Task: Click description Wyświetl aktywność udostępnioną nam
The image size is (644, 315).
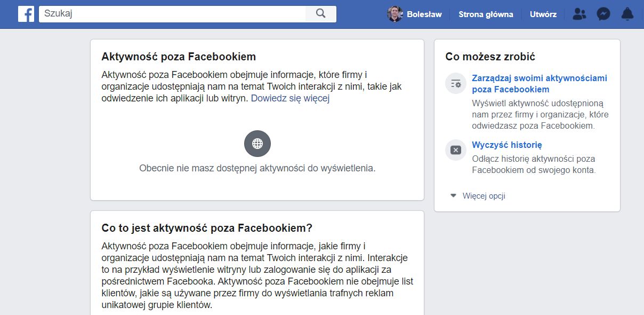Action: pos(540,114)
